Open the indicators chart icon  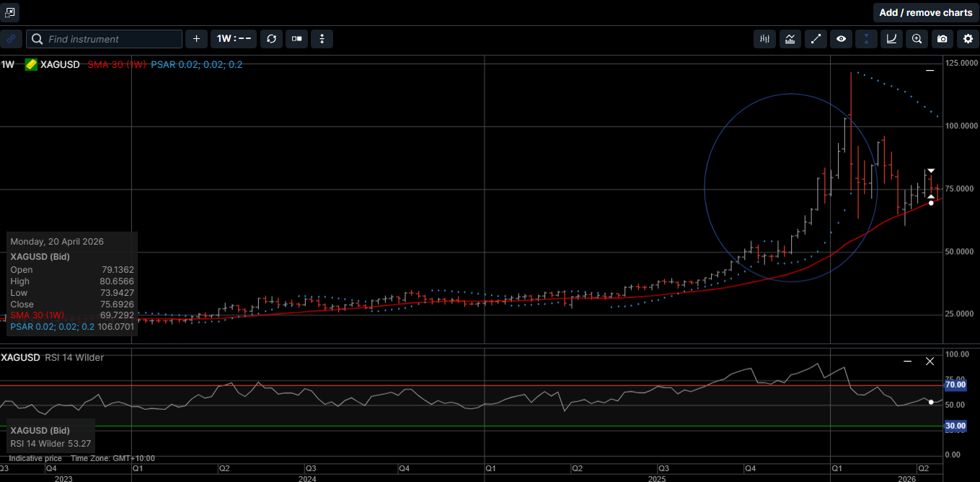(x=790, y=39)
